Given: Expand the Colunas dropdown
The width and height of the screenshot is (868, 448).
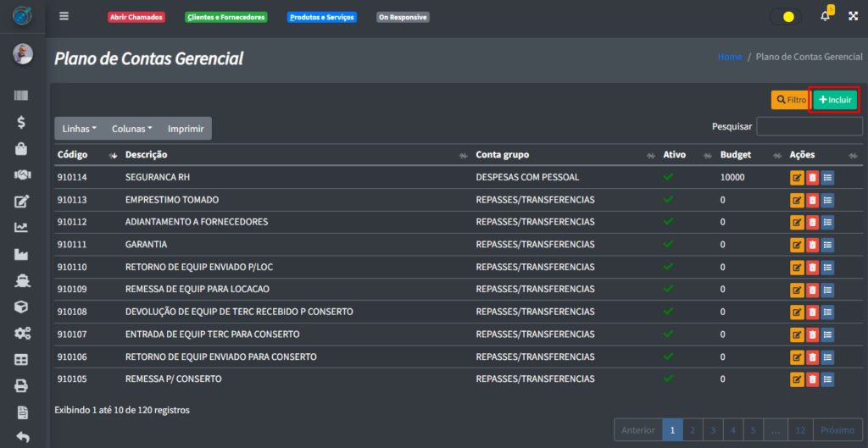Looking at the screenshot, I should 131,129.
